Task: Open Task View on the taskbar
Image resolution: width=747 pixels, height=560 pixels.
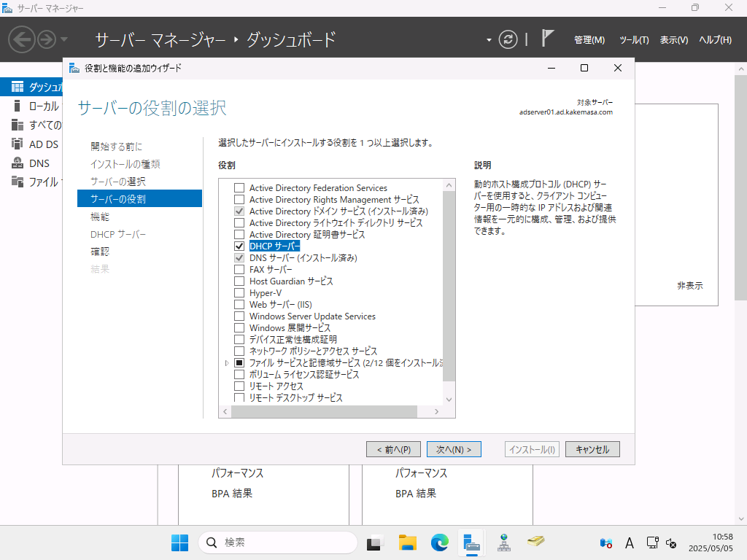Action: click(x=374, y=542)
